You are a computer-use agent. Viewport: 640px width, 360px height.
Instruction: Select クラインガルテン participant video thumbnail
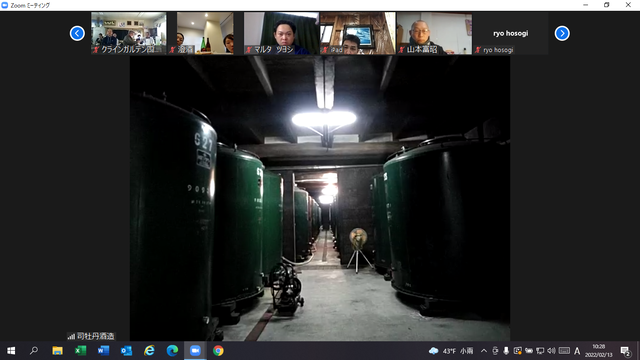(129, 33)
